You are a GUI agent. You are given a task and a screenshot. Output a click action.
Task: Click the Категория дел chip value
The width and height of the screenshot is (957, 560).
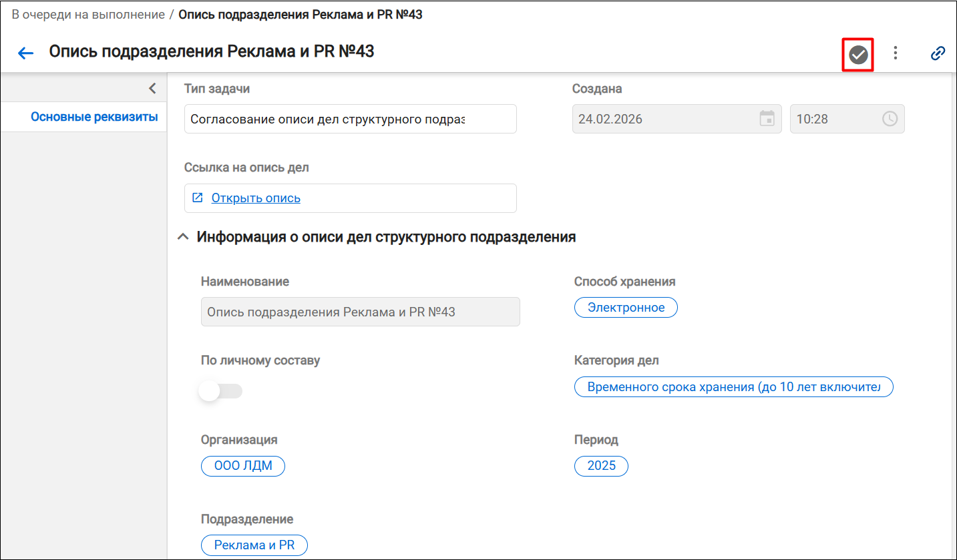[733, 387]
